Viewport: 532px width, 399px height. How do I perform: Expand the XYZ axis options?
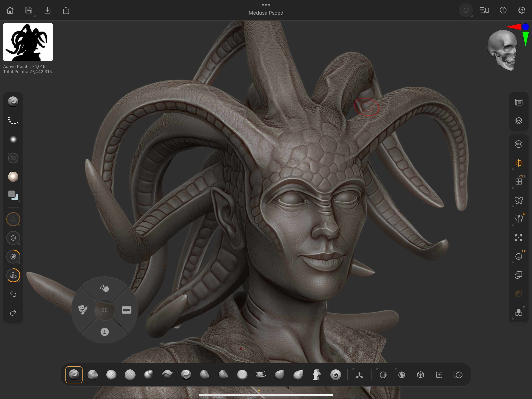tap(513, 188)
